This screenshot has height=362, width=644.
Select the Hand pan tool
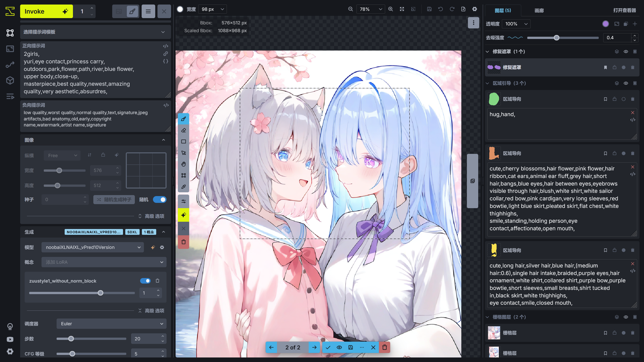[x=183, y=164]
